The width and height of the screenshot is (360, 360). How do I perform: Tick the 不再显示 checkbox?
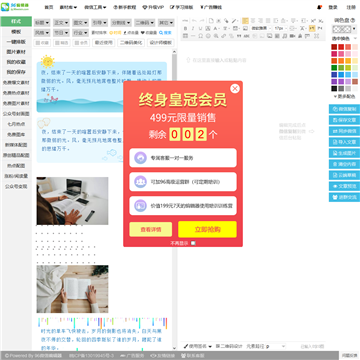click(x=193, y=243)
